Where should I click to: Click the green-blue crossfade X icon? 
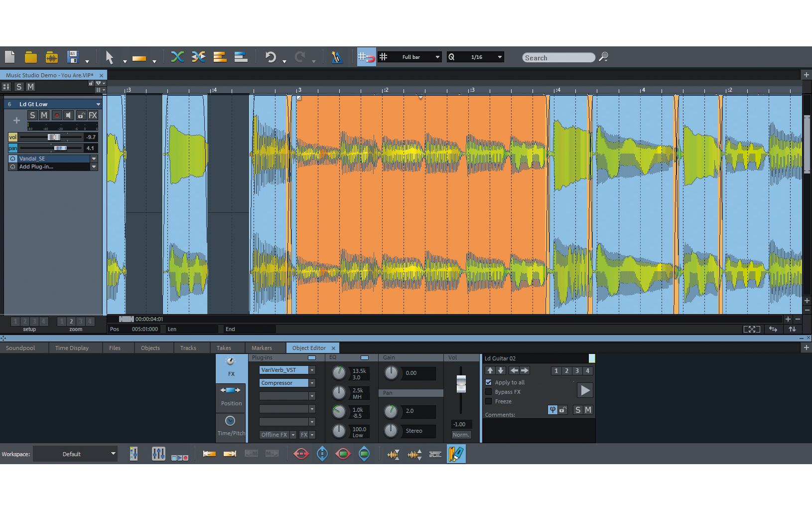[x=177, y=57]
